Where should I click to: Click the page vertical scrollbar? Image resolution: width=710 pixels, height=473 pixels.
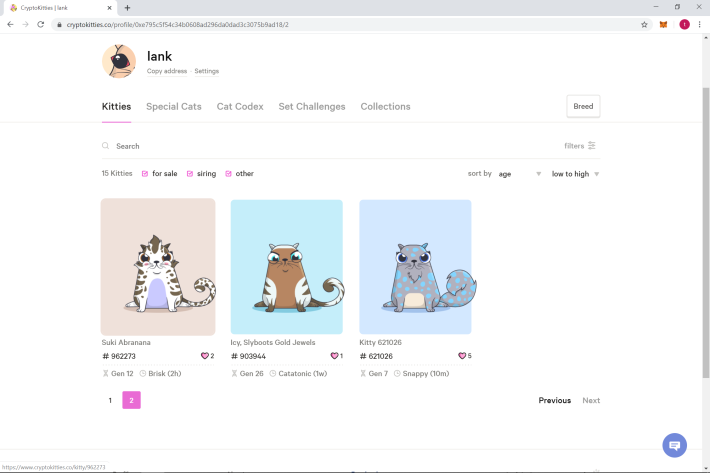[x=705, y=233]
